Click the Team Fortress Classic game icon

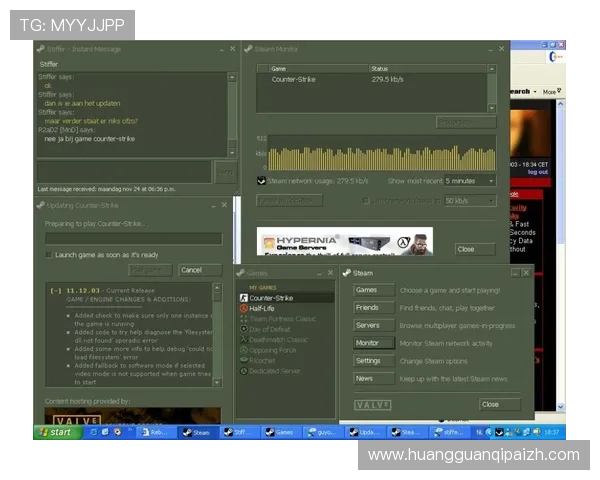click(243, 319)
